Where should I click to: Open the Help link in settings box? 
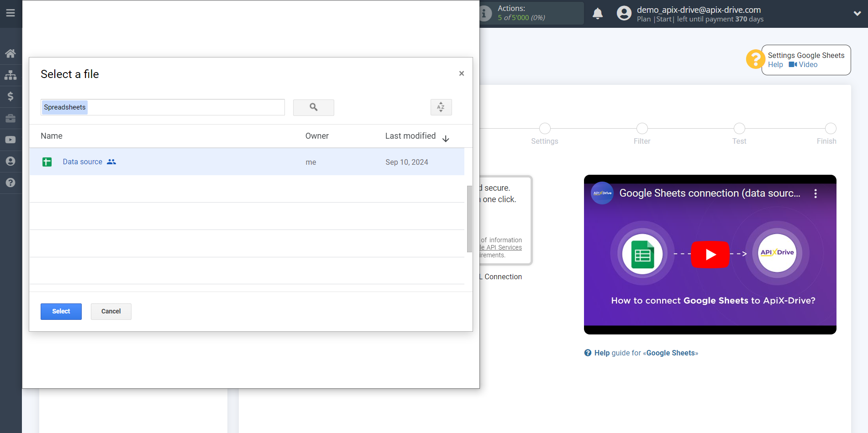click(775, 65)
